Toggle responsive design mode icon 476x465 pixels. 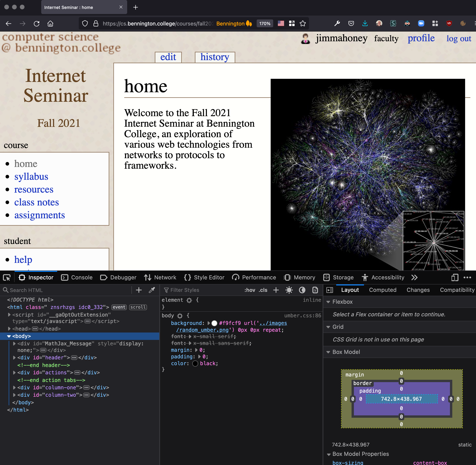[455, 277]
